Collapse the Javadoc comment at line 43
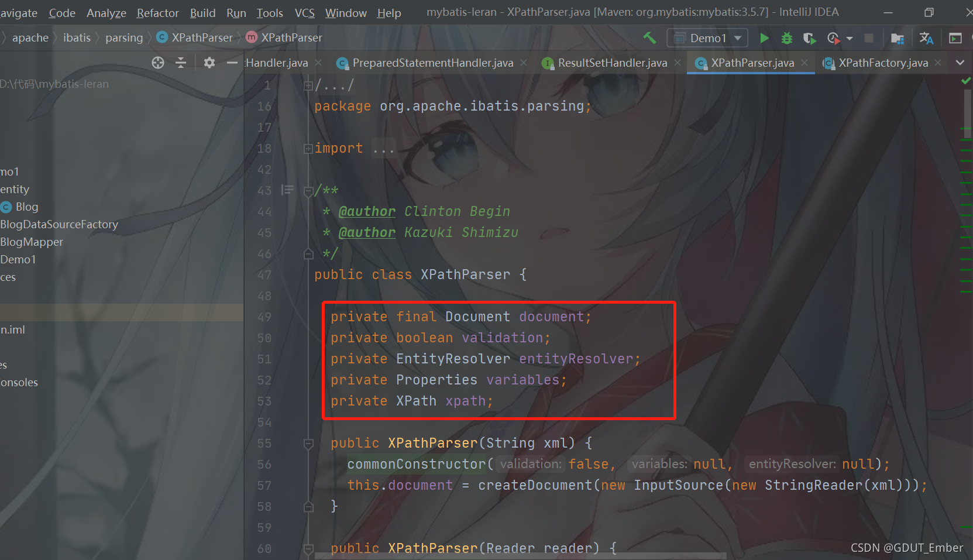This screenshot has width=973, height=560. click(308, 191)
